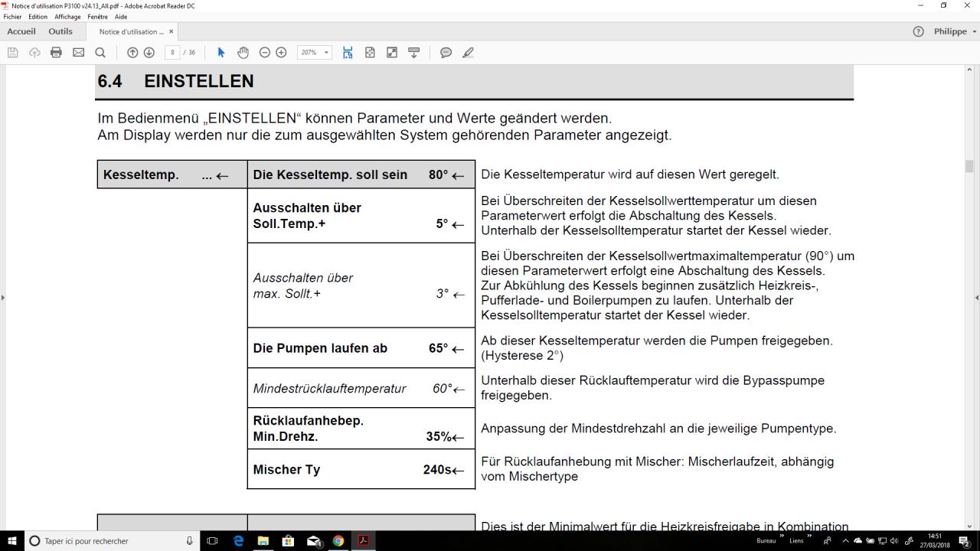Image resolution: width=980 pixels, height=551 pixels.
Task: Open the Find text magnifier icon
Action: coord(100,53)
